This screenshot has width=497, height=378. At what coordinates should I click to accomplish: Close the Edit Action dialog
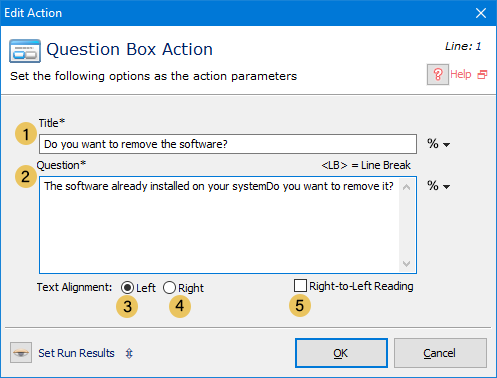click(x=481, y=13)
